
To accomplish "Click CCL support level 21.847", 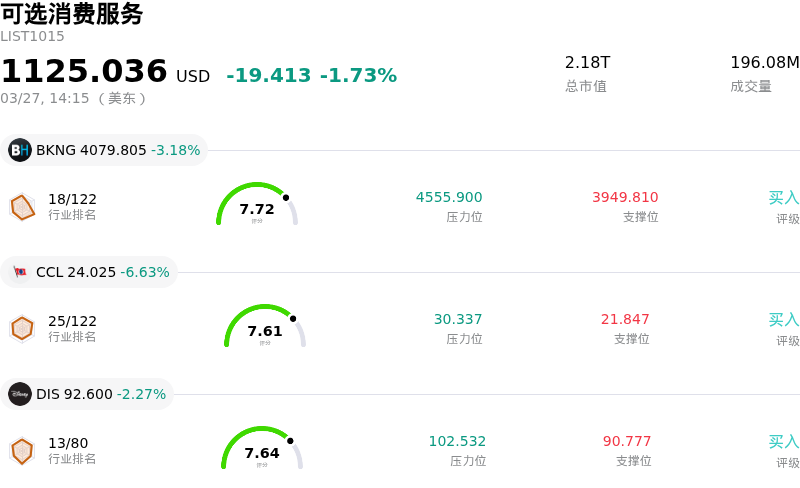I will [625, 319].
